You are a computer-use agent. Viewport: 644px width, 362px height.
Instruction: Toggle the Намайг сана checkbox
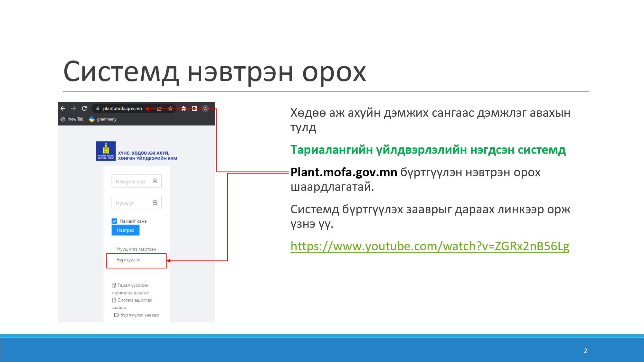coord(114,221)
